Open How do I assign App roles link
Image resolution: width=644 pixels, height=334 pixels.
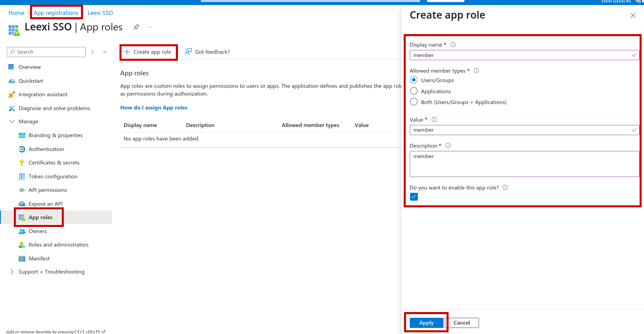154,108
